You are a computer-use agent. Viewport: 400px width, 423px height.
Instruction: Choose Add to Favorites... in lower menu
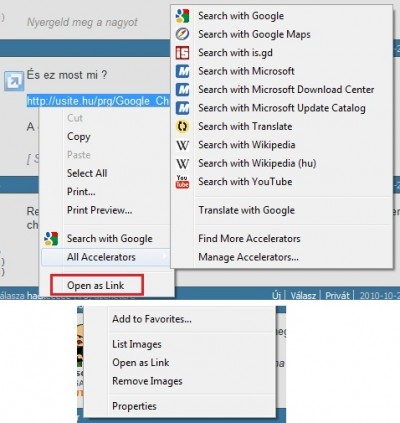[x=152, y=319]
